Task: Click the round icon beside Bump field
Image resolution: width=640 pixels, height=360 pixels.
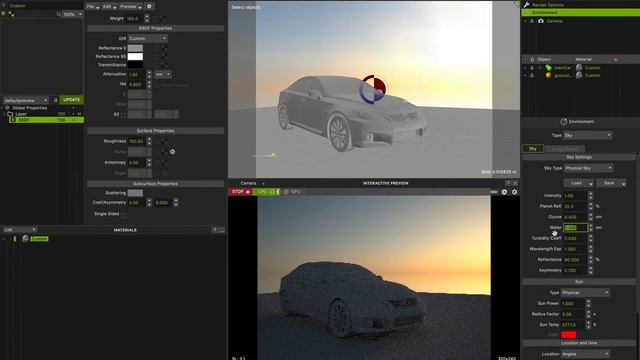Action: tap(172, 152)
